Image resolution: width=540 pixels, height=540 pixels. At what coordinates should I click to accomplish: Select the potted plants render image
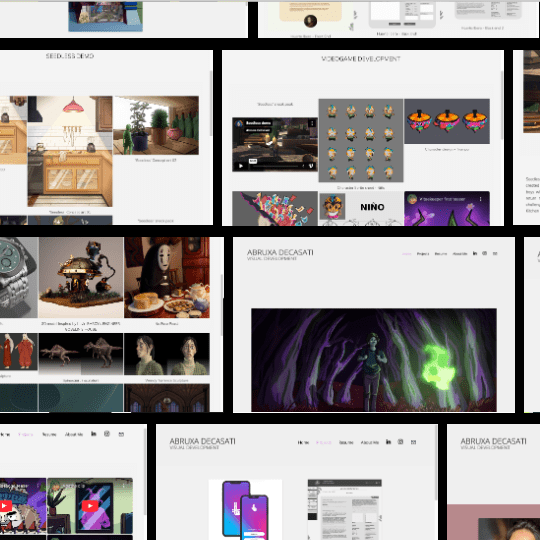point(156,125)
